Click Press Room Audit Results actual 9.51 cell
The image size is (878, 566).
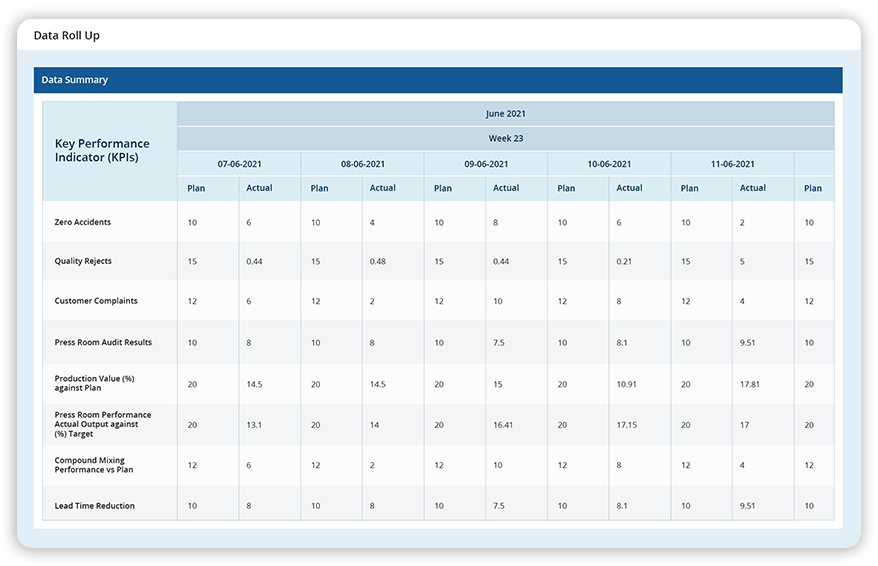[x=747, y=343]
